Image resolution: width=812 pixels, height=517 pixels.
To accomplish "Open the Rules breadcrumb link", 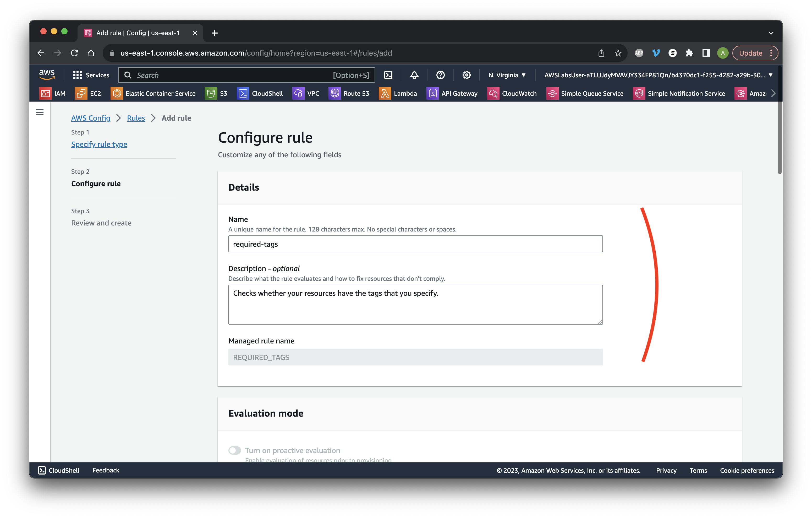I will (x=136, y=118).
